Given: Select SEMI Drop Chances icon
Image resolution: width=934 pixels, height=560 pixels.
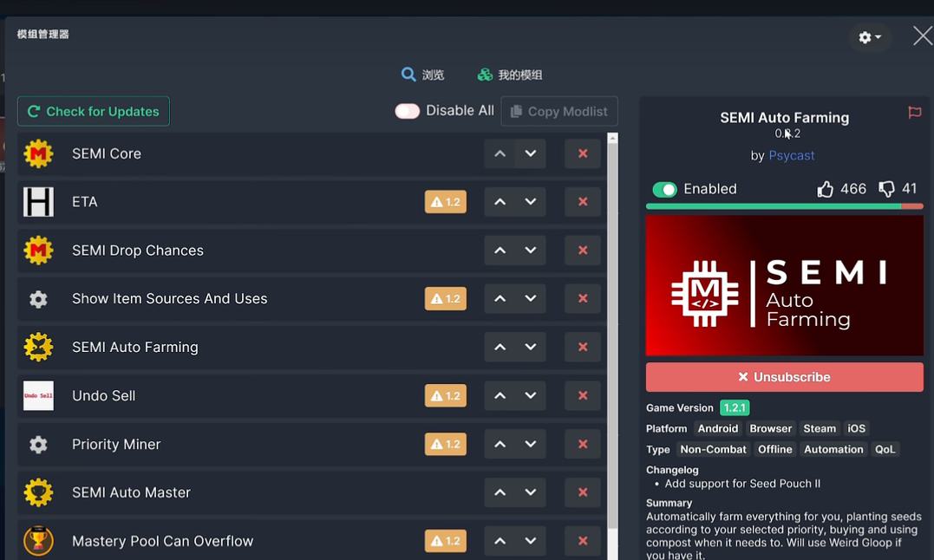Looking at the screenshot, I should pyautogui.click(x=38, y=251).
